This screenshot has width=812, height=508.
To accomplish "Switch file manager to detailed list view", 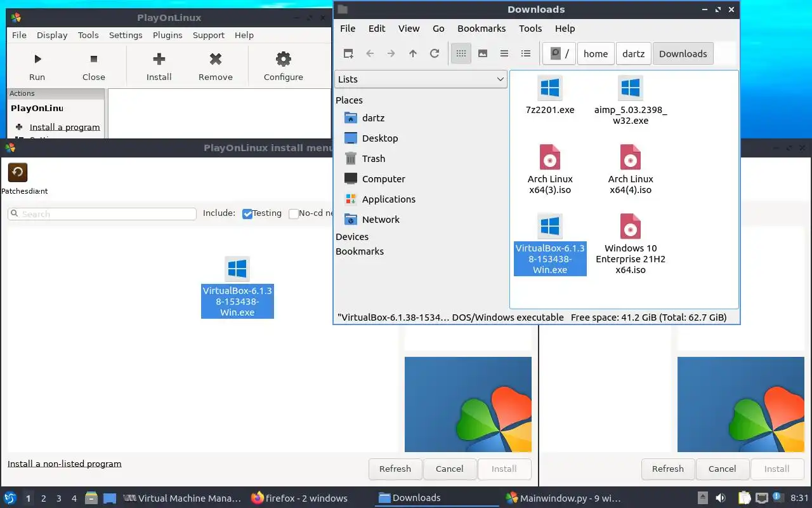I will tap(526, 54).
